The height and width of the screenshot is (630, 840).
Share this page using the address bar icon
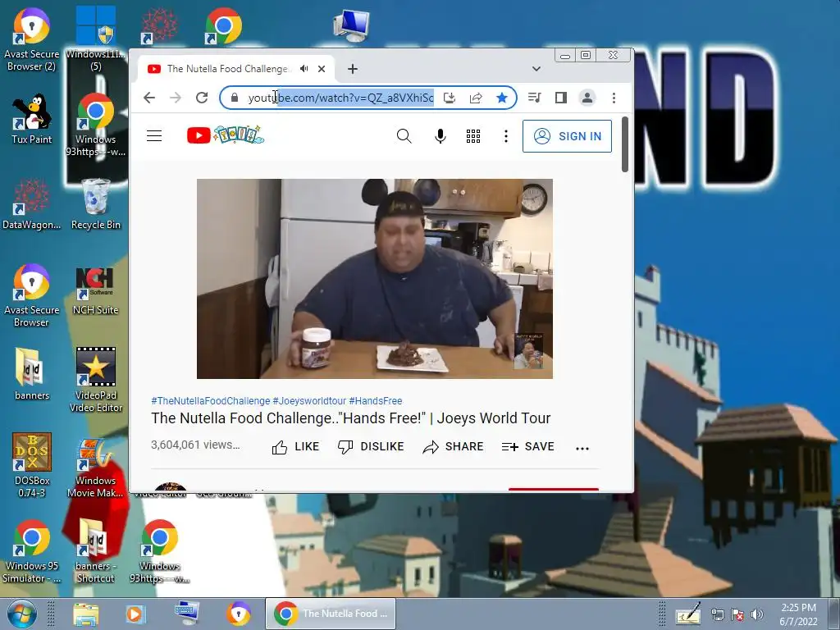(476, 98)
